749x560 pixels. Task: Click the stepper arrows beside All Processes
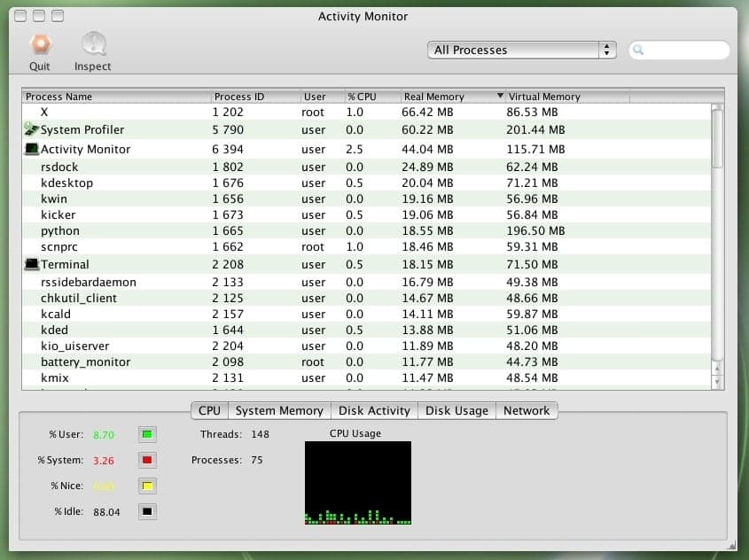click(x=606, y=50)
